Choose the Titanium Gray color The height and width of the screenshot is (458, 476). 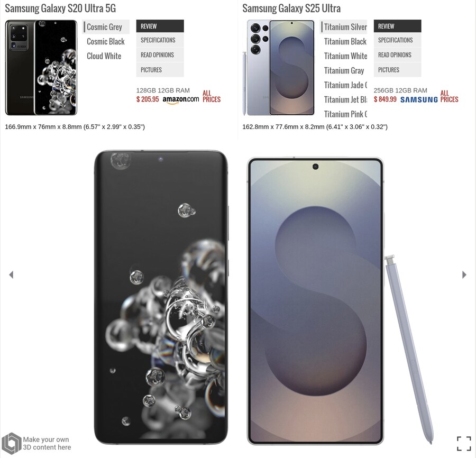pyautogui.click(x=344, y=71)
